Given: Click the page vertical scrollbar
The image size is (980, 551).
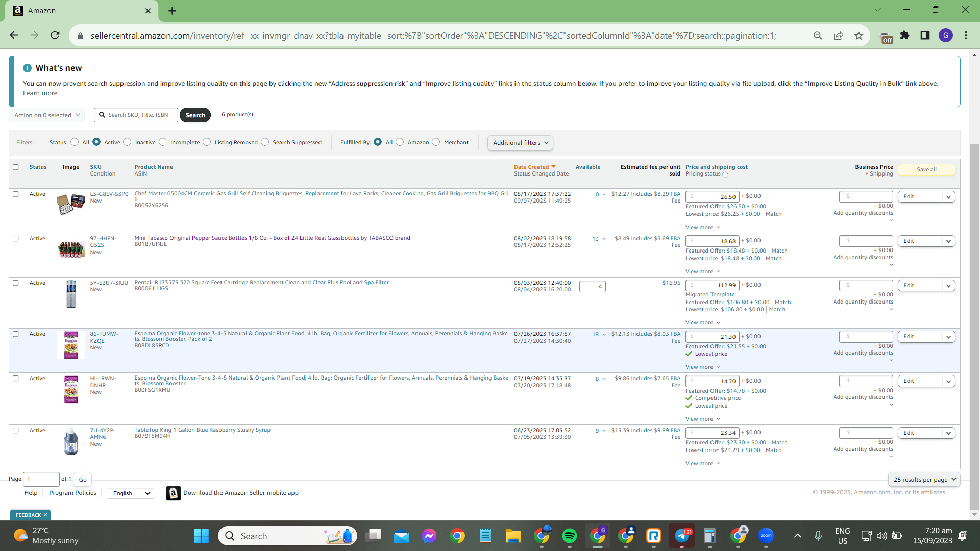Looking at the screenshot, I should (x=974, y=327).
